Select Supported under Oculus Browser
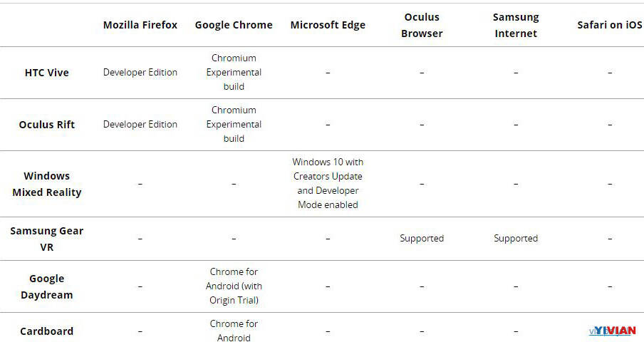This screenshot has height=342, width=644. point(422,239)
